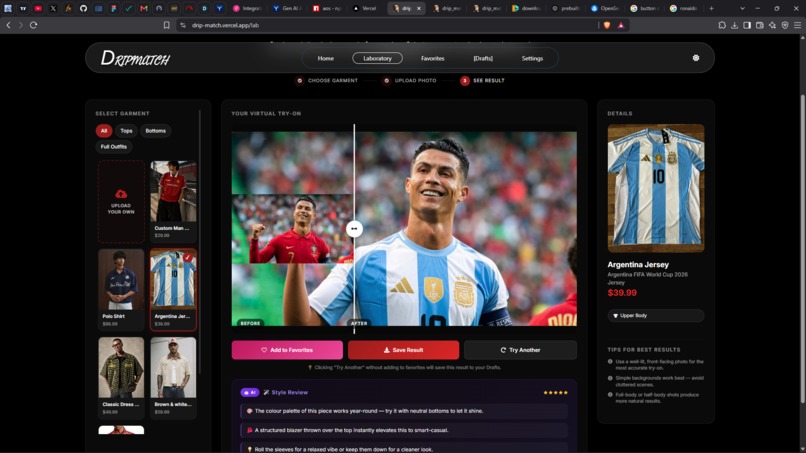Switch to the Vercel browser tab
The height and width of the screenshot is (453, 806).
click(365, 8)
